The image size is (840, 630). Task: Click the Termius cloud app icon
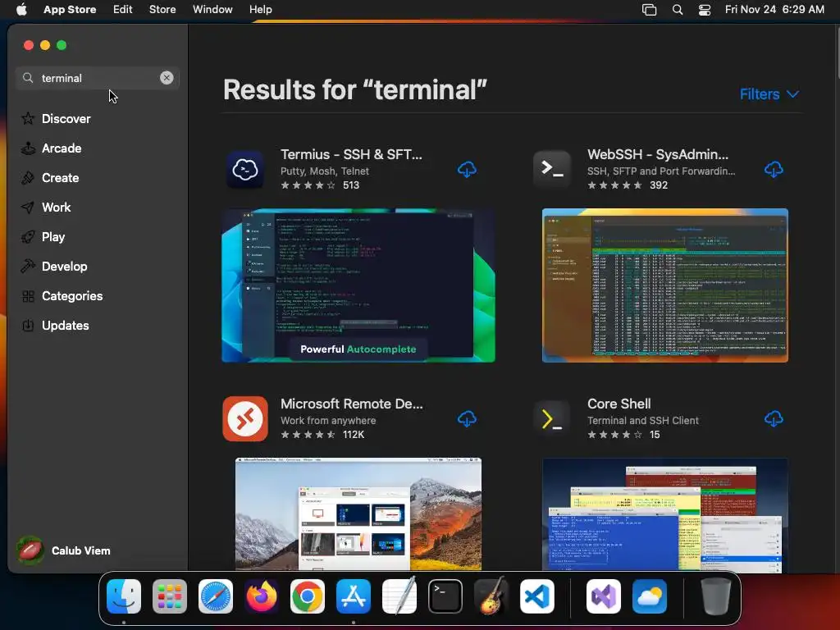(x=245, y=170)
